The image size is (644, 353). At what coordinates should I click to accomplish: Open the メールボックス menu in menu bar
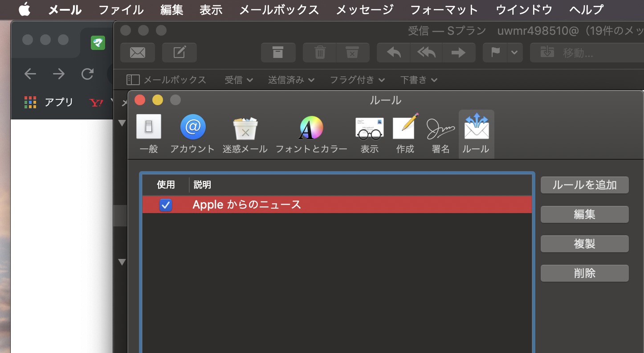coord(279,9)
